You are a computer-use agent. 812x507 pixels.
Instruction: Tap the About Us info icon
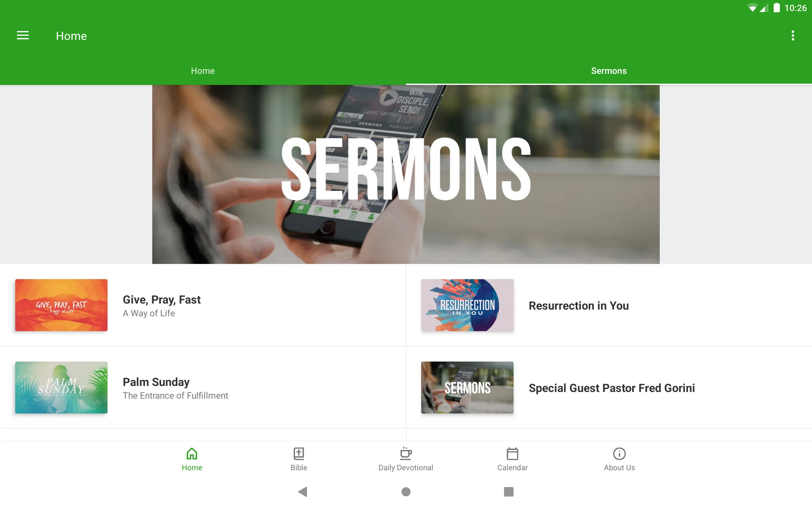[619, 454]
